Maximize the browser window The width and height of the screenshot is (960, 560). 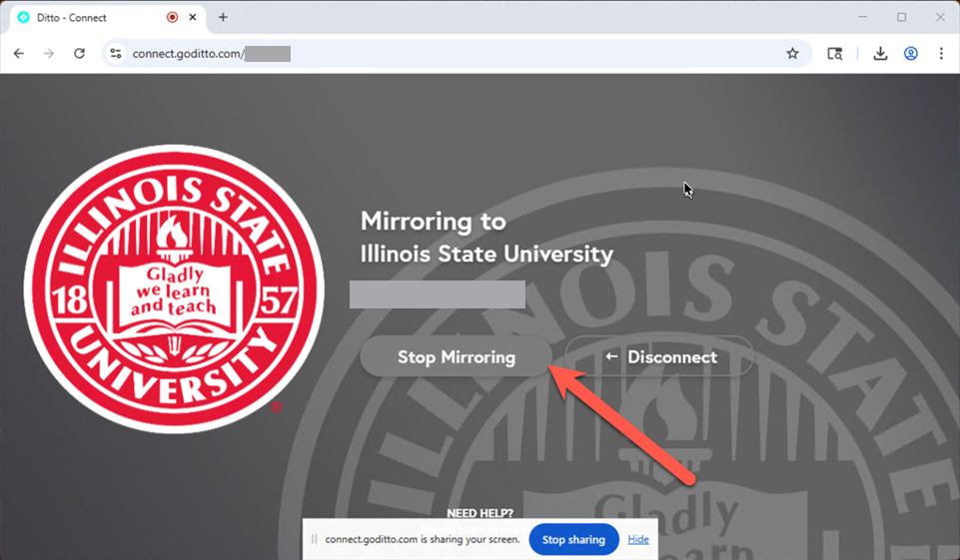pos(901,17)
